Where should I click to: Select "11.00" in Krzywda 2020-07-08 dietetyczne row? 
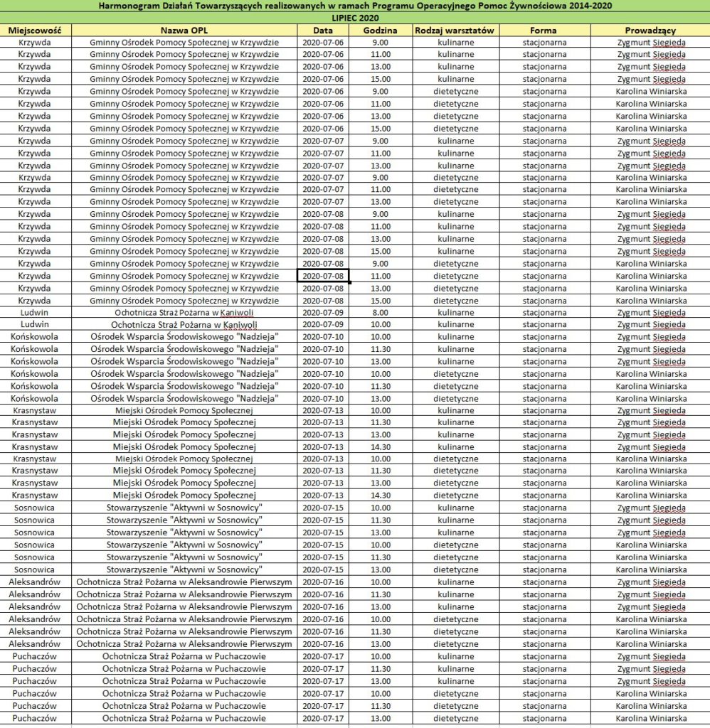tap(381, 276)
